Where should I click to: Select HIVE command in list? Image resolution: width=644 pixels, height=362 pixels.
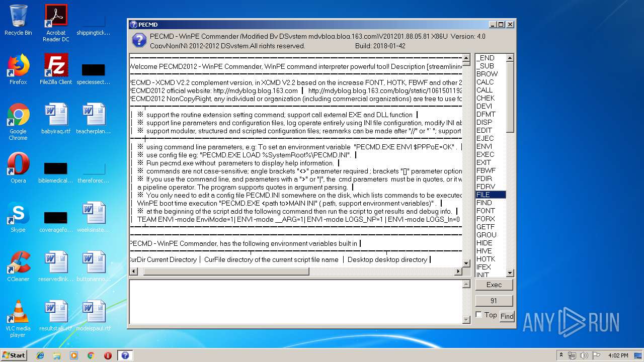pos(491,251)
